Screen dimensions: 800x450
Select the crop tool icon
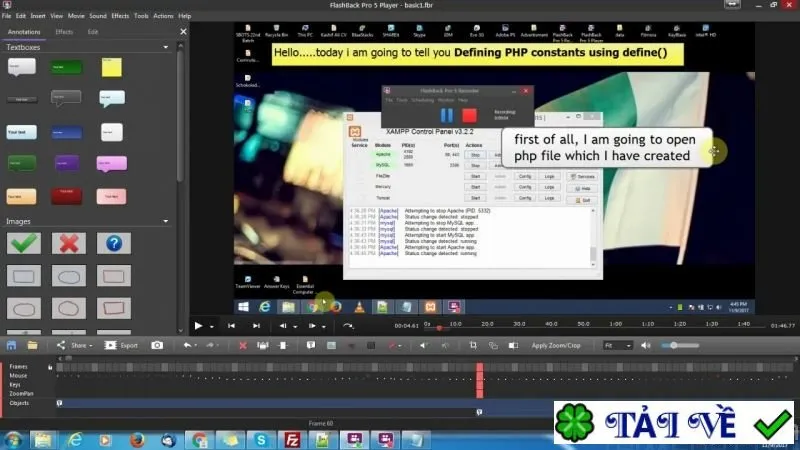[x=473, y=345]
